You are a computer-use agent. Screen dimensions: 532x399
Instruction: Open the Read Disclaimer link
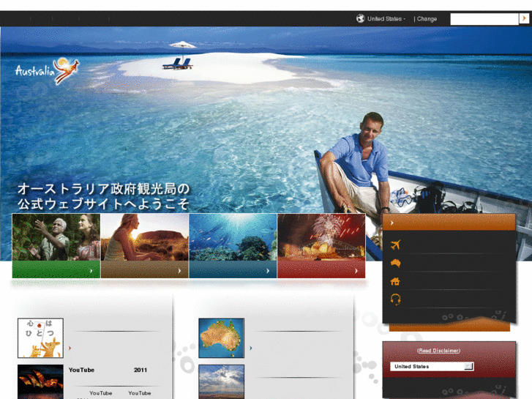pos(438,351)
